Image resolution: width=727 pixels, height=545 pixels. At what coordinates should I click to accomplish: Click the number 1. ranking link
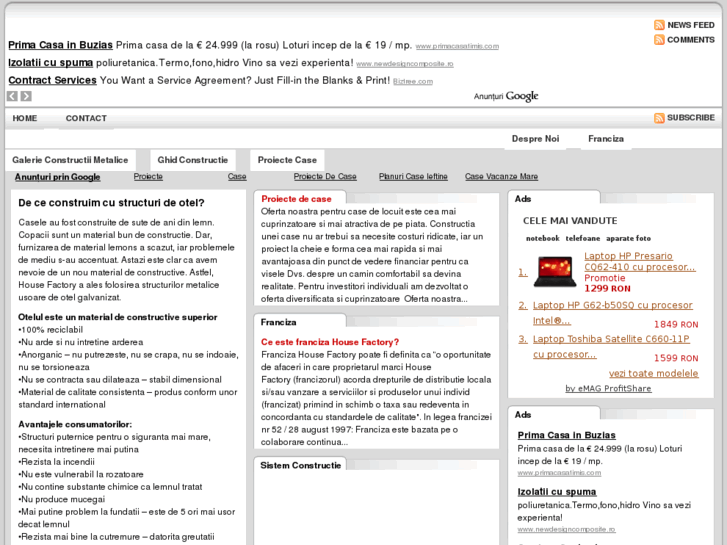pyautogui.click(x=523, y=272)
